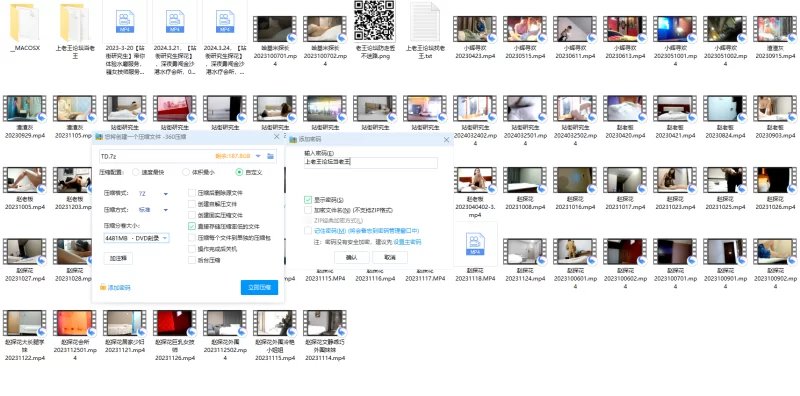Click the lock icon next to 添加密码
The image size is (800, 396).
point(103,288)
